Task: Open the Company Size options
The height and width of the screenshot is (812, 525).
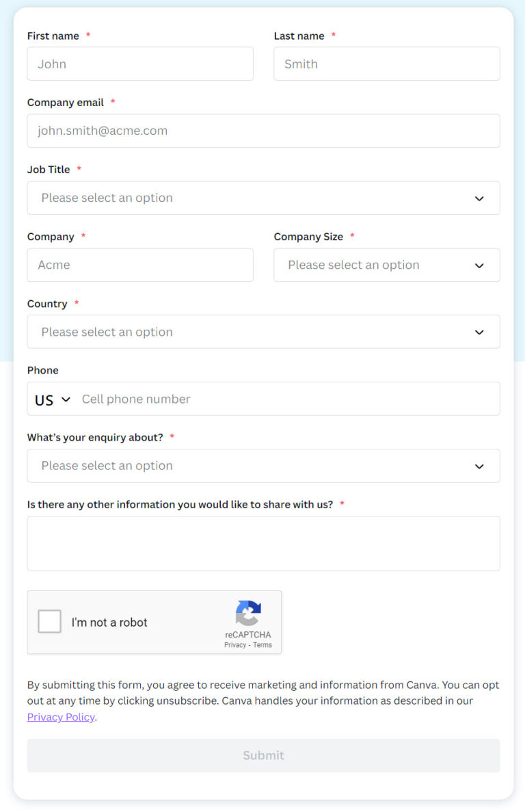Action: (x=386, y=265)
